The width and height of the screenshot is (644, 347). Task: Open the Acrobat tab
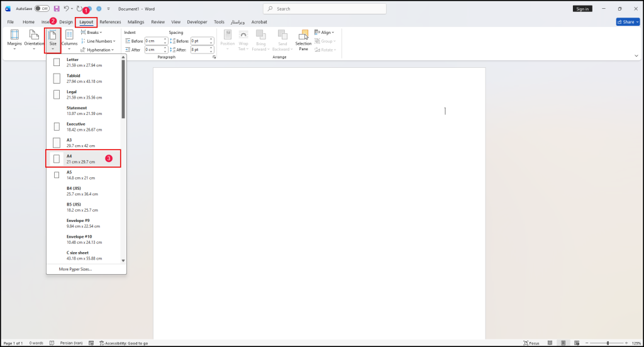259,22
